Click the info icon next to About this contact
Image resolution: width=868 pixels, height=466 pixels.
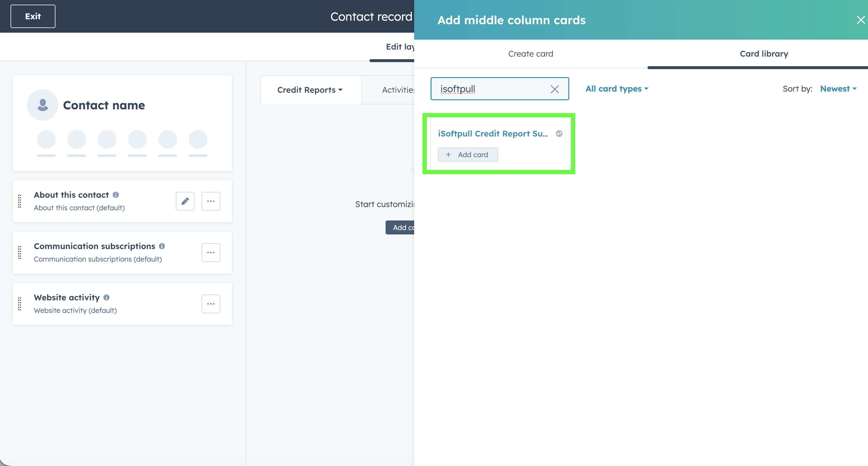click(x=116, y=195)
